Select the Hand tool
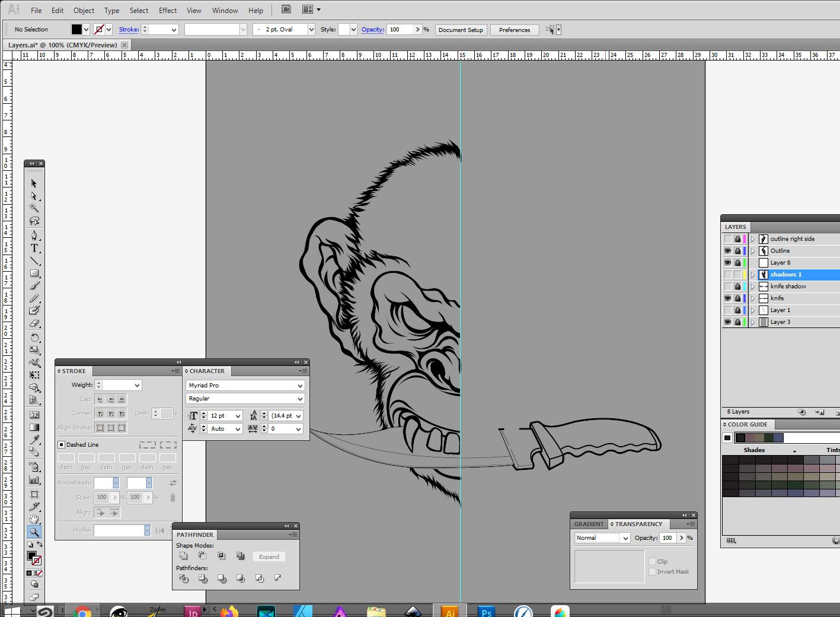This screenshot has height=617, width=840. pyautogui.click(x=34, y=518)
